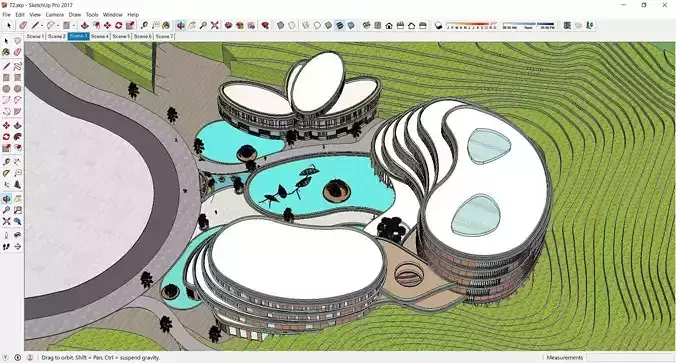The height and width of the screenshot is (363, 676).
Task: Switch to the Scene 7 tab
Action: pyautogui.click(x=164, y=36)
